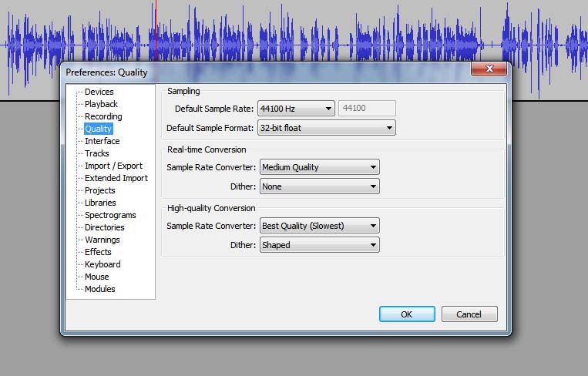Open Real-time Sample Rate Converter dropdown
Image resolution: width=588 pixels, height=376 pixels.
tap(320, 167)
